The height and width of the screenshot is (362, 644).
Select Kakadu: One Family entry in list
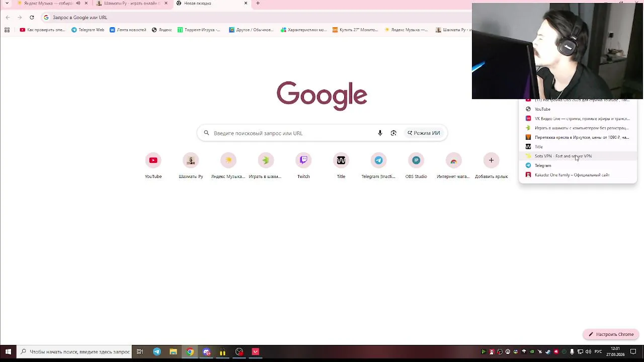(578, 175)
